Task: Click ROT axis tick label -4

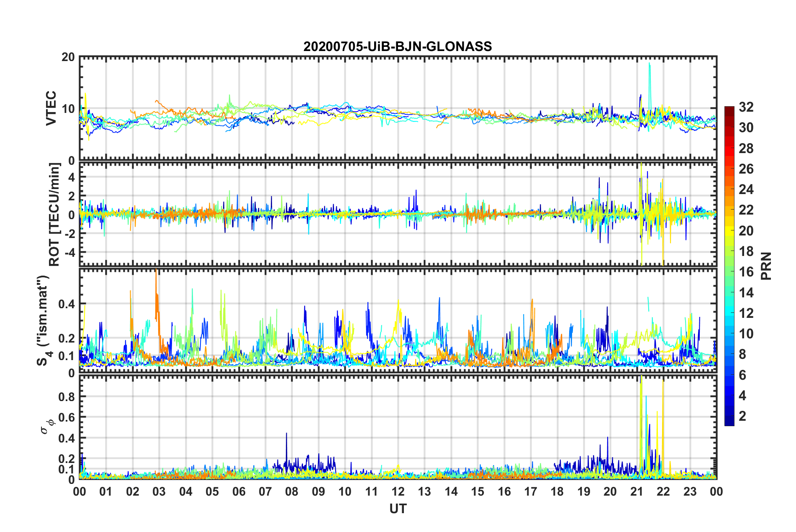Action: click(69, 252)
